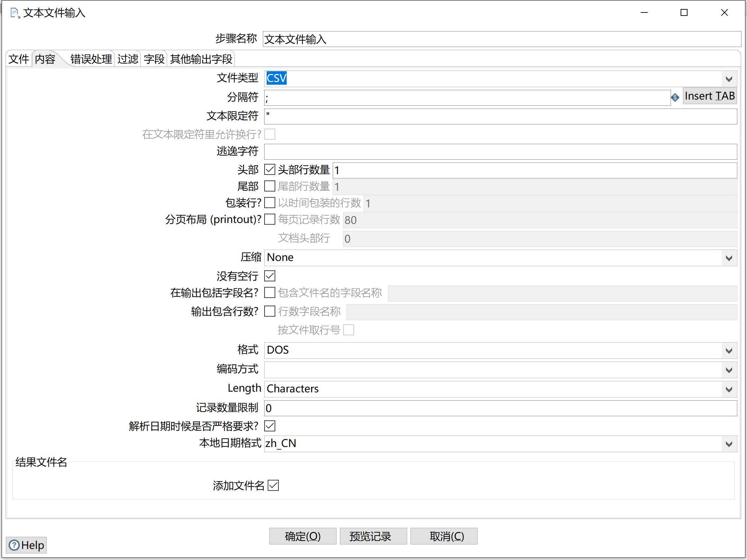Screen dimensions: 747x560
Task: Switch to the 文件 tab
Action: (19, 59)
